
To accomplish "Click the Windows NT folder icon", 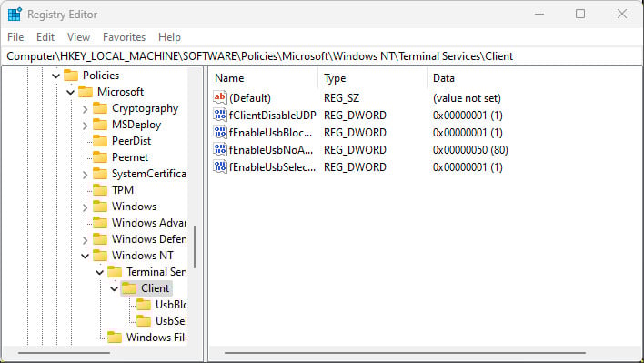I will pos(100,256).
